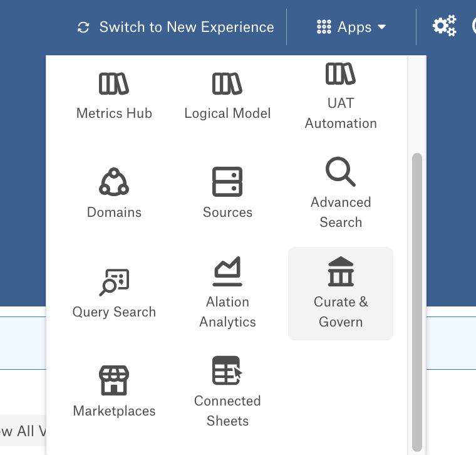Open the Connected Sheets table icon
Viewport: 476px width, 455px height.
[x=227, y=370]
